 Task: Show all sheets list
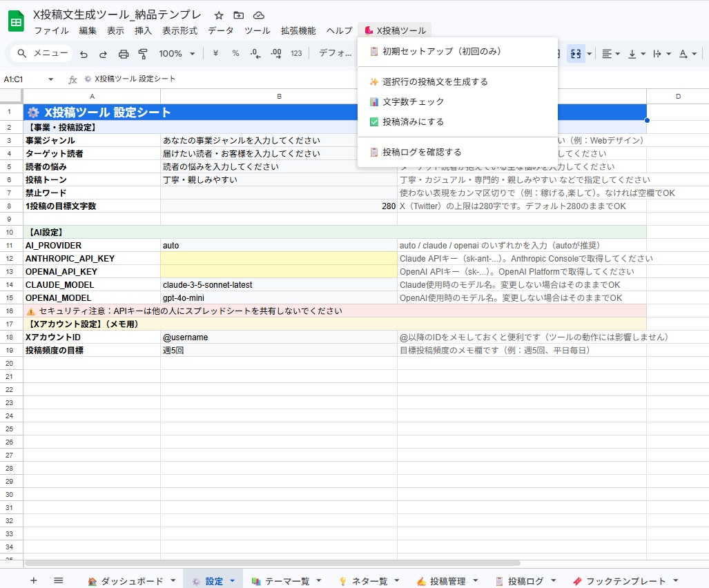[58, 580]
